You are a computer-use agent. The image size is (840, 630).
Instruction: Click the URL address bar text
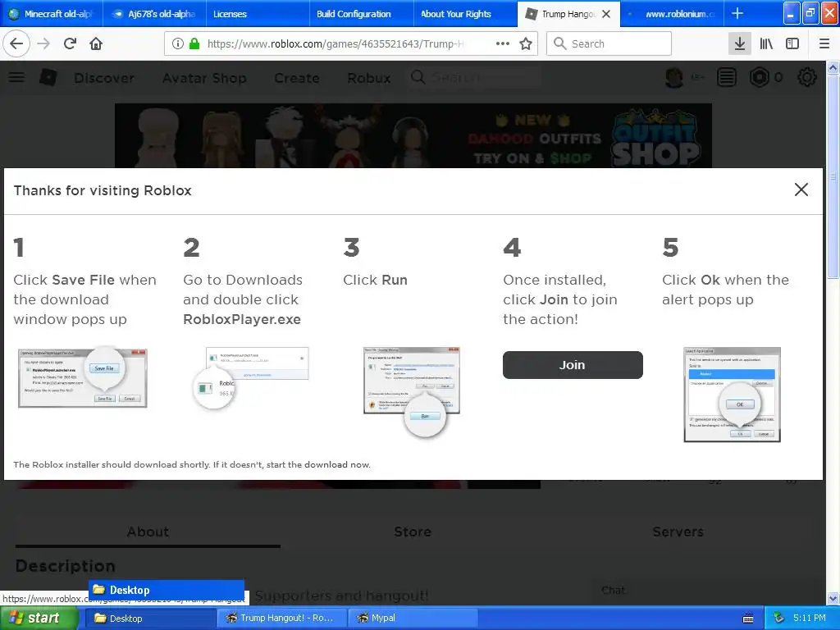336,43
